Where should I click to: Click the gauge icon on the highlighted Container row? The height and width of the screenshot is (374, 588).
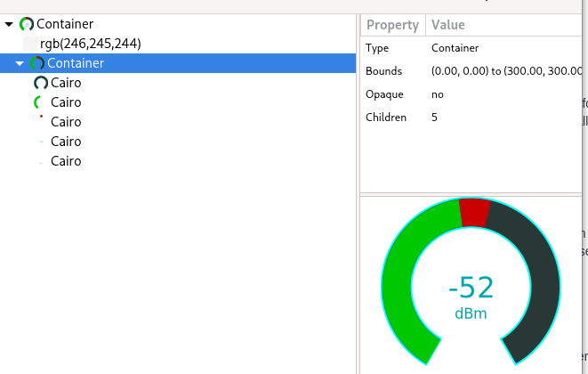click(37, 63)
